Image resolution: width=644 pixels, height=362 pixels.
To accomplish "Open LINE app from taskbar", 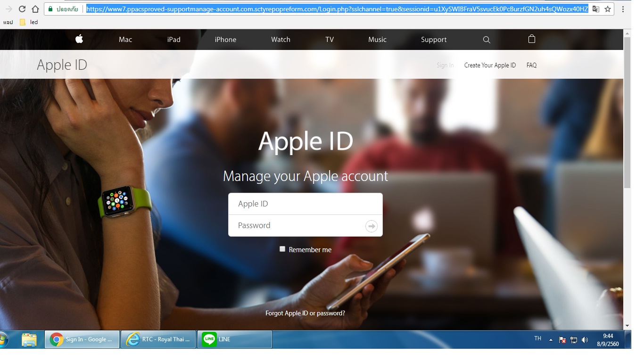I will (x=234, y=339).
